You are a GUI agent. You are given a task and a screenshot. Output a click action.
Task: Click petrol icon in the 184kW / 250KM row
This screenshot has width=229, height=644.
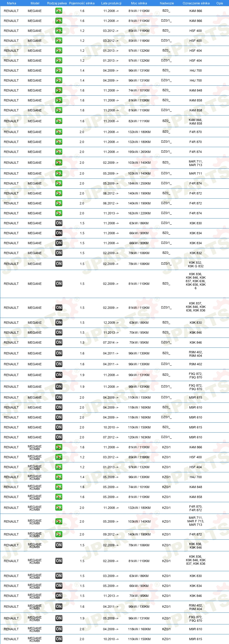pos(59,183)
